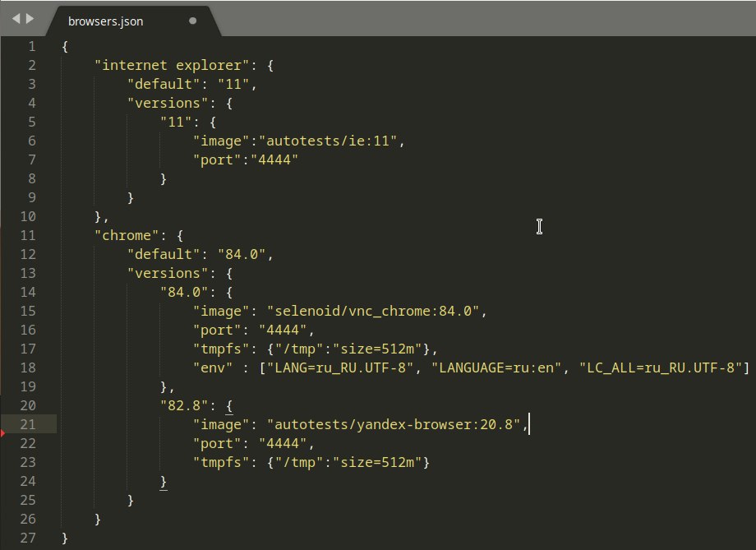Click line number 21 in gutter
Image resolution: width=756 pixels, height=550 pixels.
28,424
